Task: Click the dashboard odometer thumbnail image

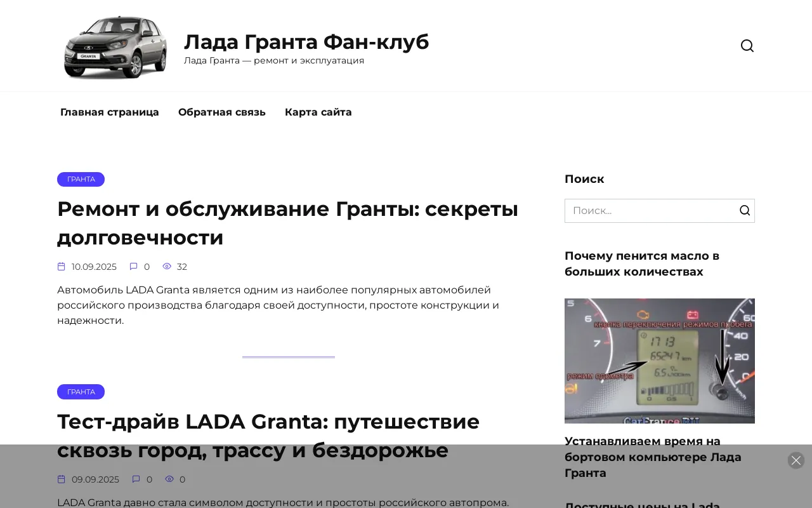Action: click(660, 361)
